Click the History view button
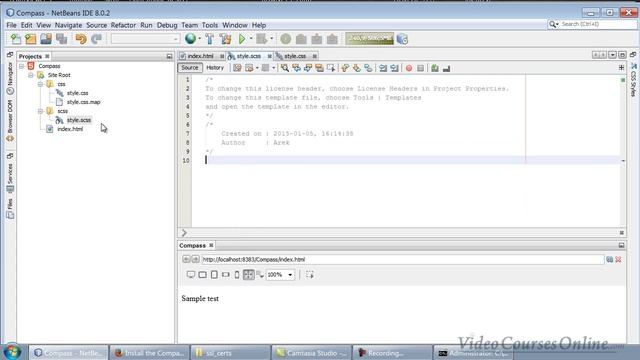This screenshot has height=360, width=640. point(215,68)
